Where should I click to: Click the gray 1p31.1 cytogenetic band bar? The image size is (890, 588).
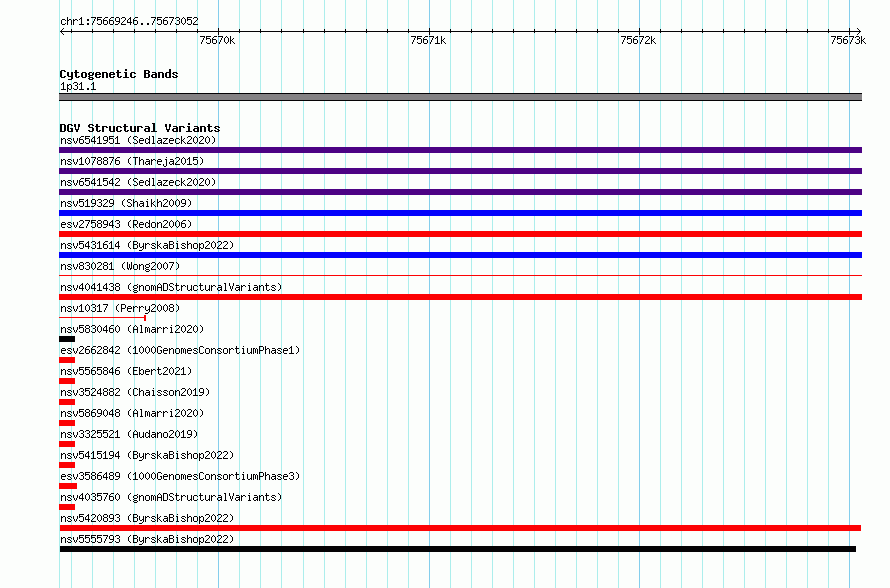tap(460, 97)
